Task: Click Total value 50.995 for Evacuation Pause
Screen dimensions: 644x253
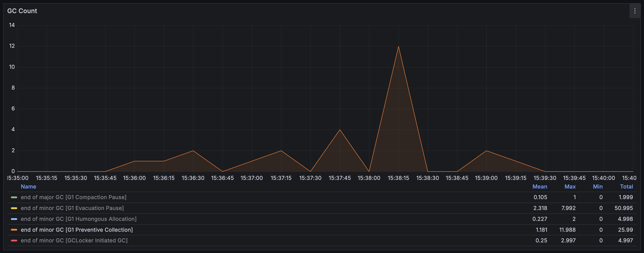Action: 623,208
